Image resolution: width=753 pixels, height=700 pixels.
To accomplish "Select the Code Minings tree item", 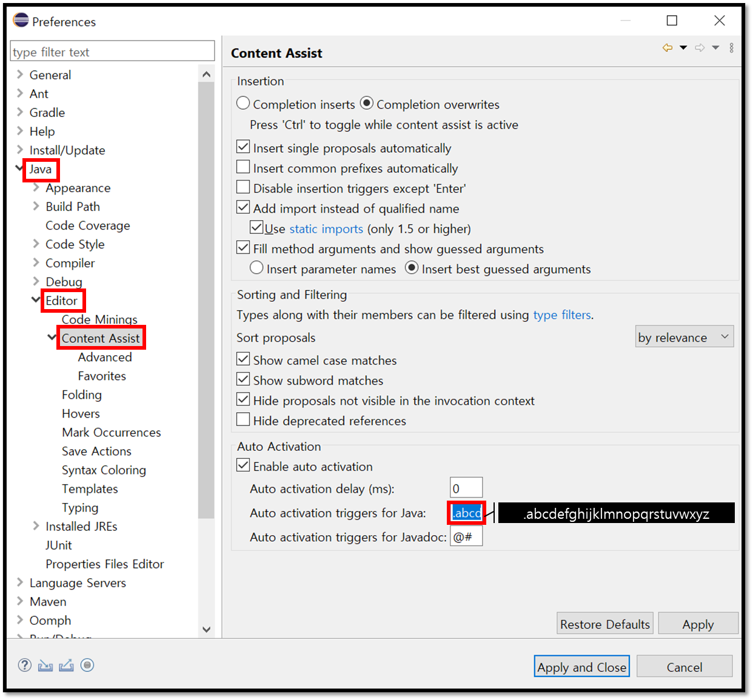I will (x=99, y=319).
